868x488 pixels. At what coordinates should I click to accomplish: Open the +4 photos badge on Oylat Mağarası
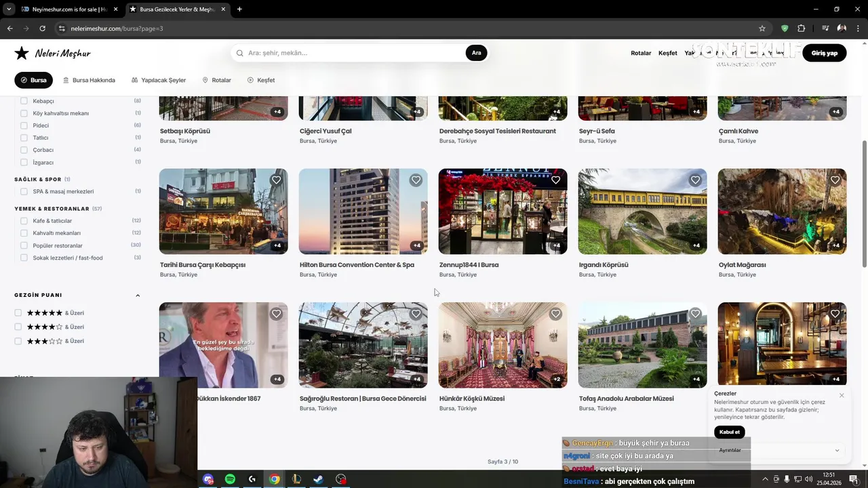tap(835, 245)
